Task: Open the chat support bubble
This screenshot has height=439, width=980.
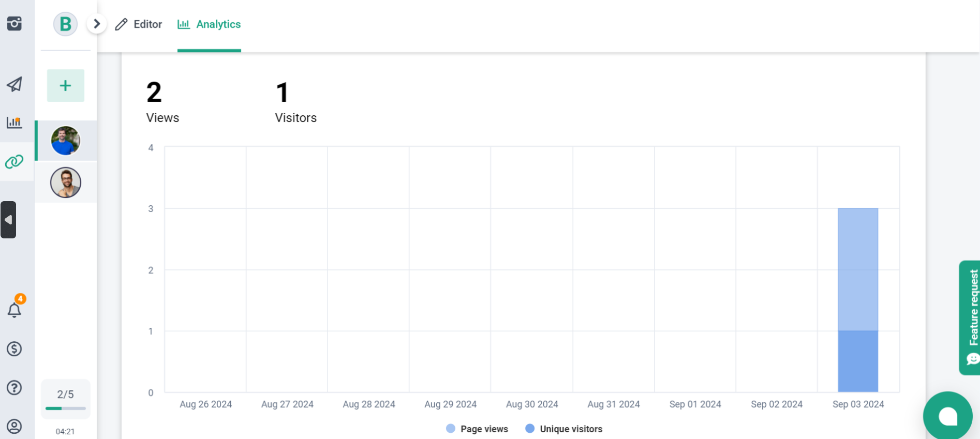Action: 947,416
